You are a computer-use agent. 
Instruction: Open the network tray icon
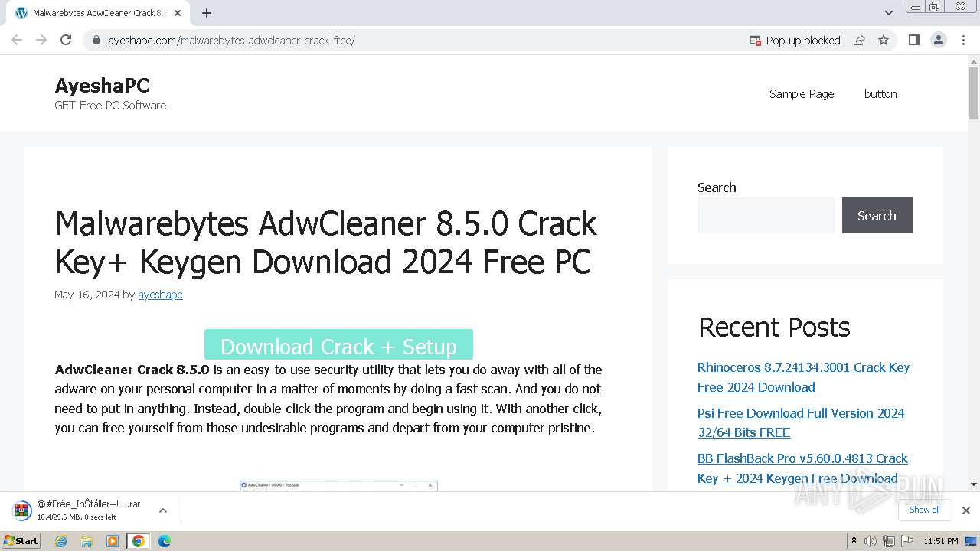[888, 541]
